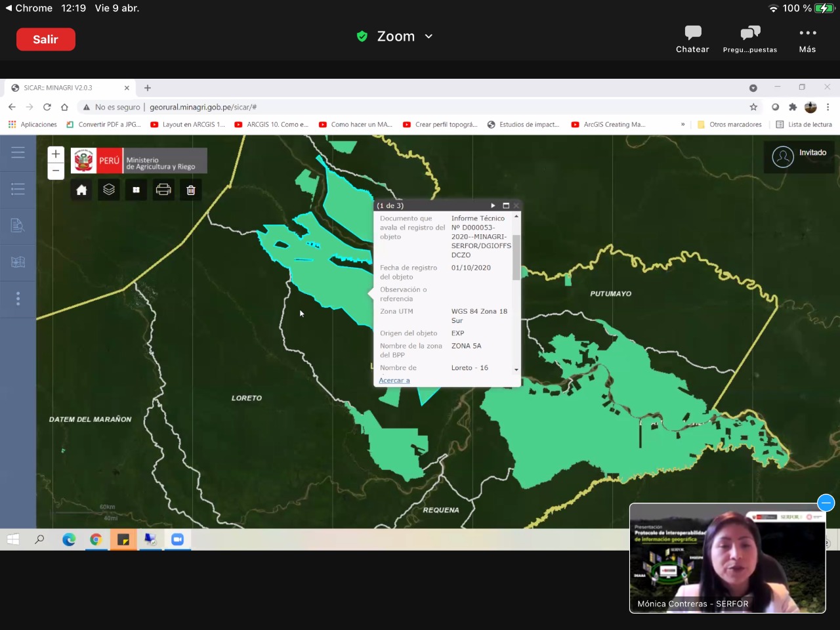This screenshot has width=840, height=630.
Task: Open Windows taskbar search
Action: [x=40, y=539]
